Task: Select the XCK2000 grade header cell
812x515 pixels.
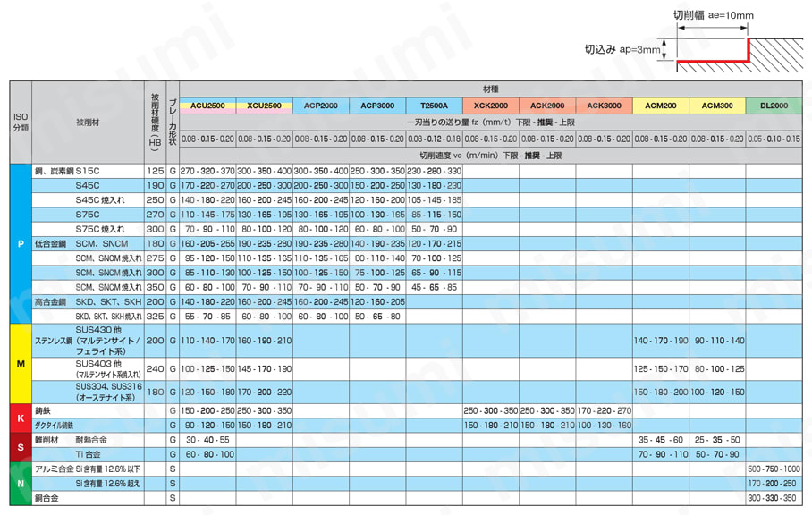Action: 491,106
